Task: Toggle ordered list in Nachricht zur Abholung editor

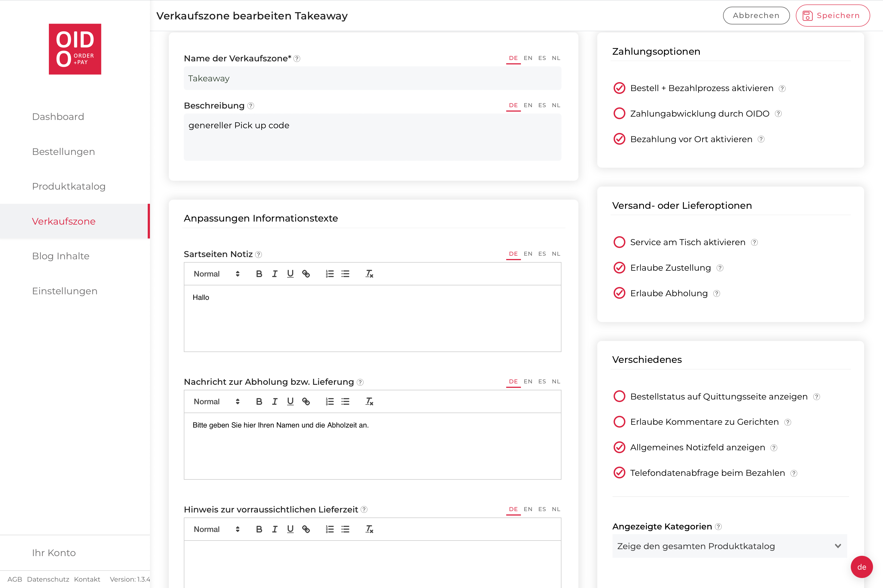Action: click(x=329, y=402)
